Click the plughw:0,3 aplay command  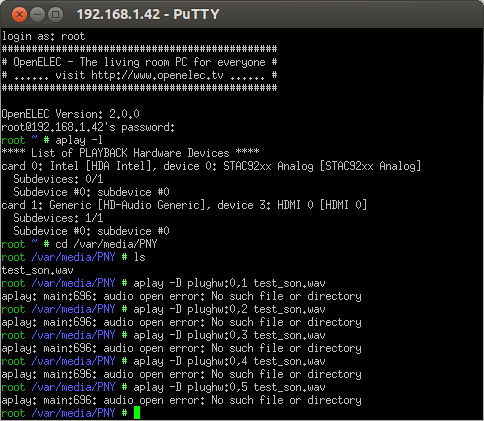229,335
